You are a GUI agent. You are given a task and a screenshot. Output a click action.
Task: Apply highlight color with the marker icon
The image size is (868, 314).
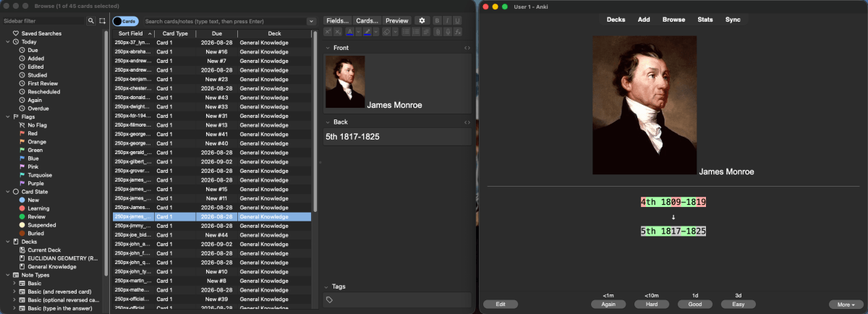coord(367,32)
